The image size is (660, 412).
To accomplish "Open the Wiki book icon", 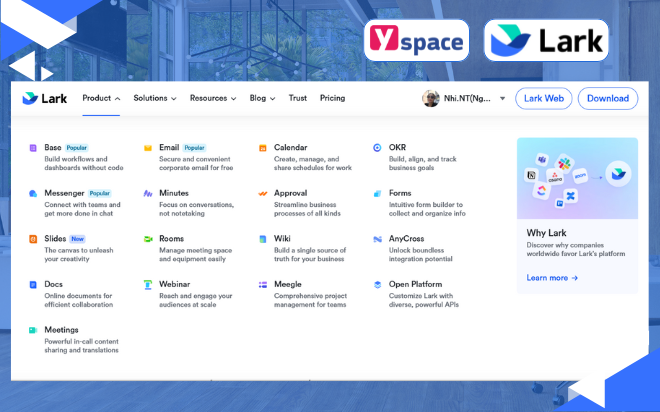I will (x=263, y=239).
